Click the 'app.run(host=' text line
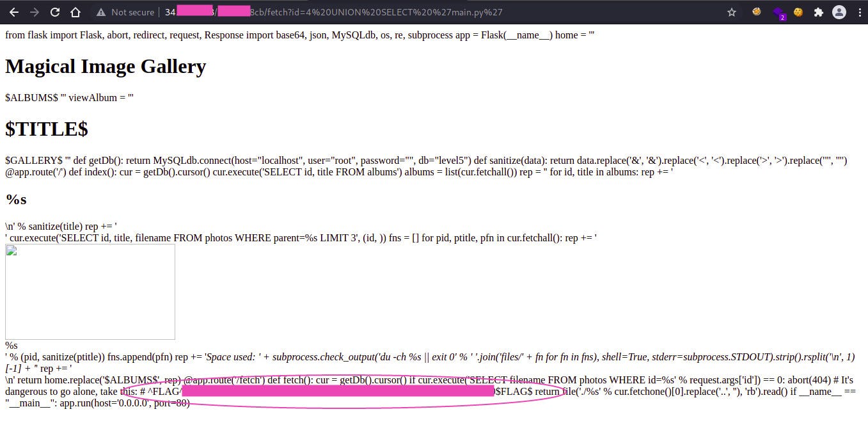 point(97,403)
